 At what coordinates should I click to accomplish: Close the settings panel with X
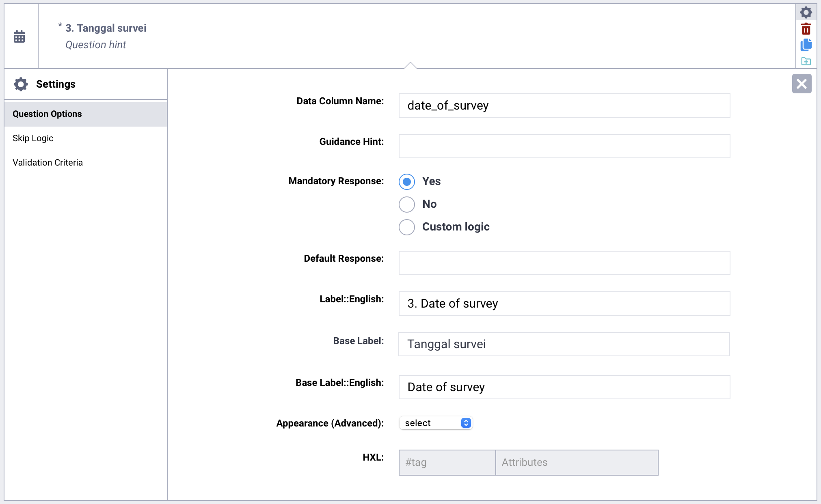pyautogui.click(x=801, y=84)
